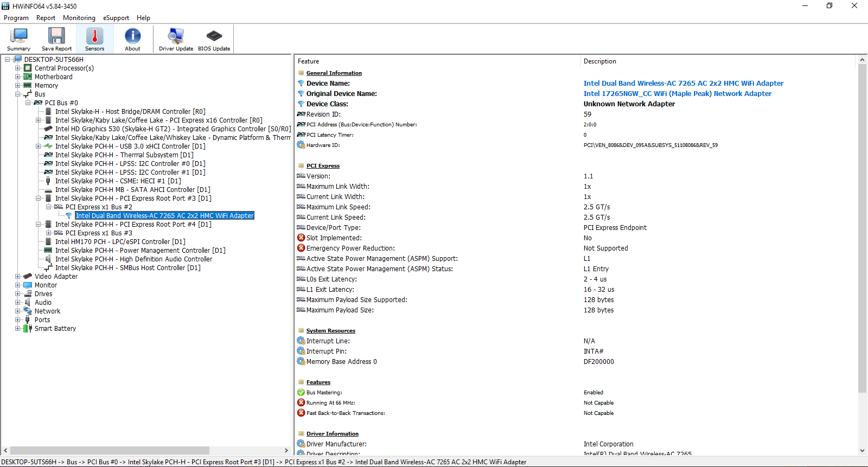
Task: Click the graphics card icon for HD Graphics 530
Action: (x=48, y=129)
